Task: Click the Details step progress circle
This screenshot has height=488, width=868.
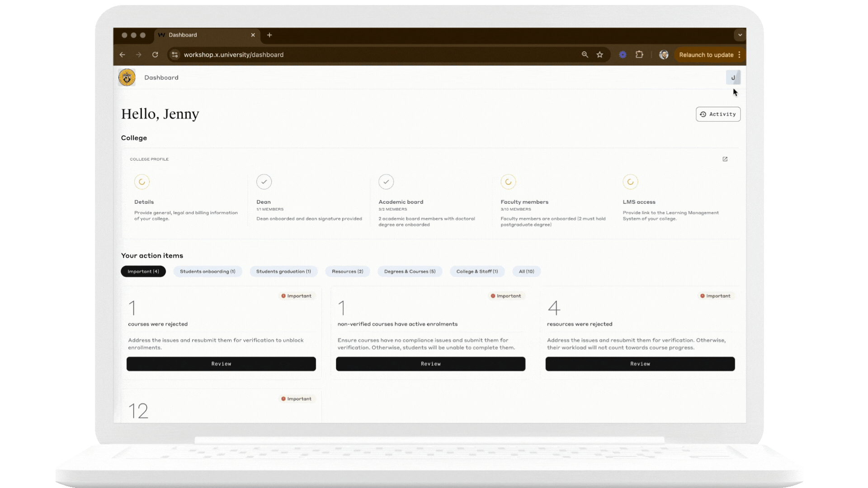Action: [x=142, y=182]
